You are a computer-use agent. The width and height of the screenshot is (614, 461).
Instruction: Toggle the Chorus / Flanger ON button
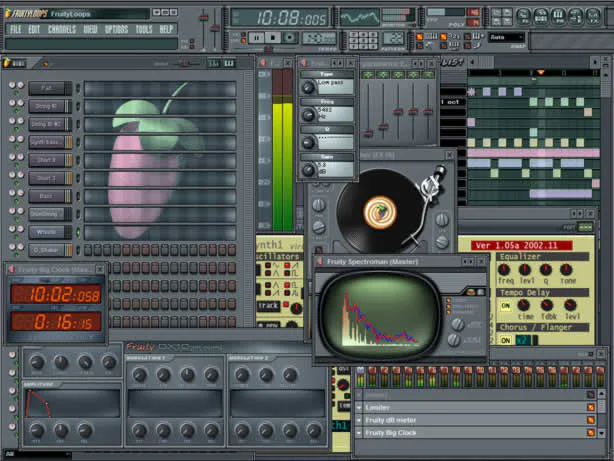click(x=506, y=340)
